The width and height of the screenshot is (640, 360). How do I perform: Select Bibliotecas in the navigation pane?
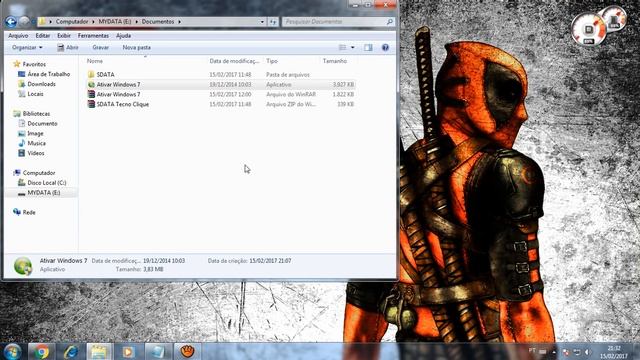(x=36, y=113)
